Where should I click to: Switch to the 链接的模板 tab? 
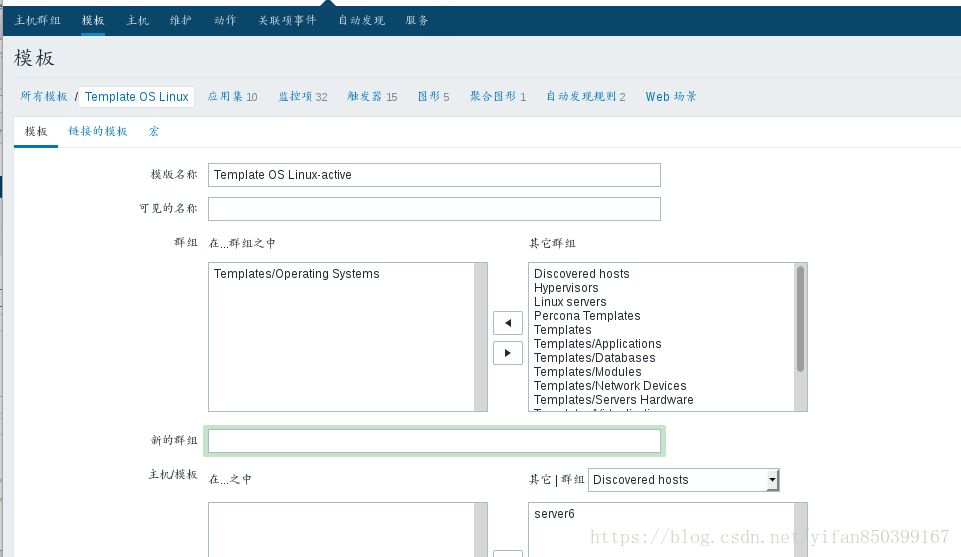97,131
